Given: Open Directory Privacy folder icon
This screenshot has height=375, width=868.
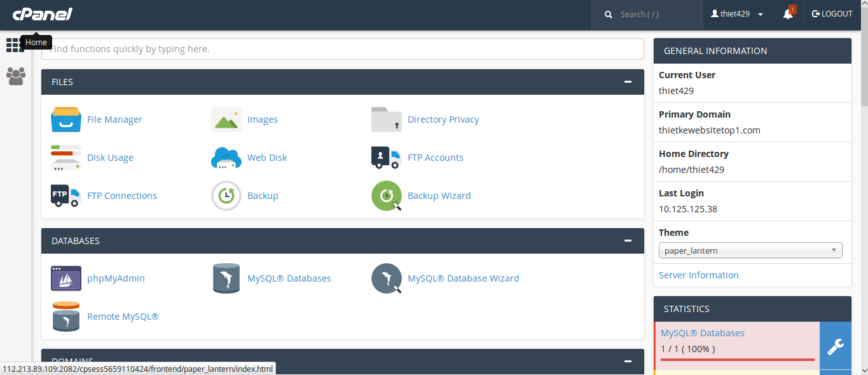Looking at the screenshot, I should [387, 119].
